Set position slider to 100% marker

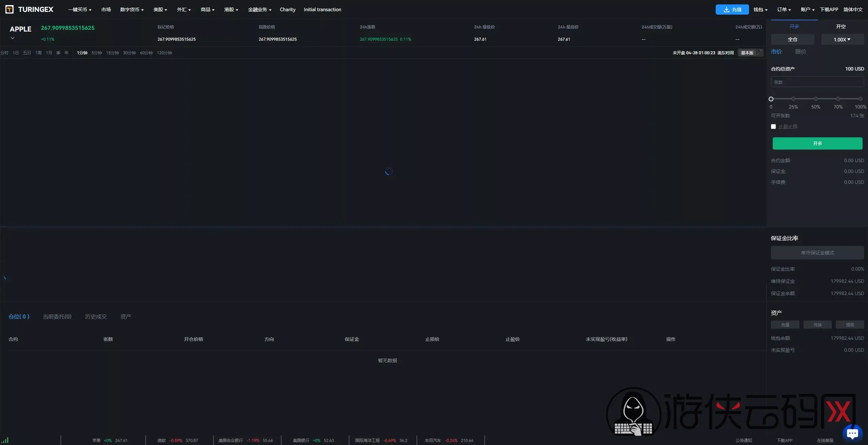click(x=861, y=99)
